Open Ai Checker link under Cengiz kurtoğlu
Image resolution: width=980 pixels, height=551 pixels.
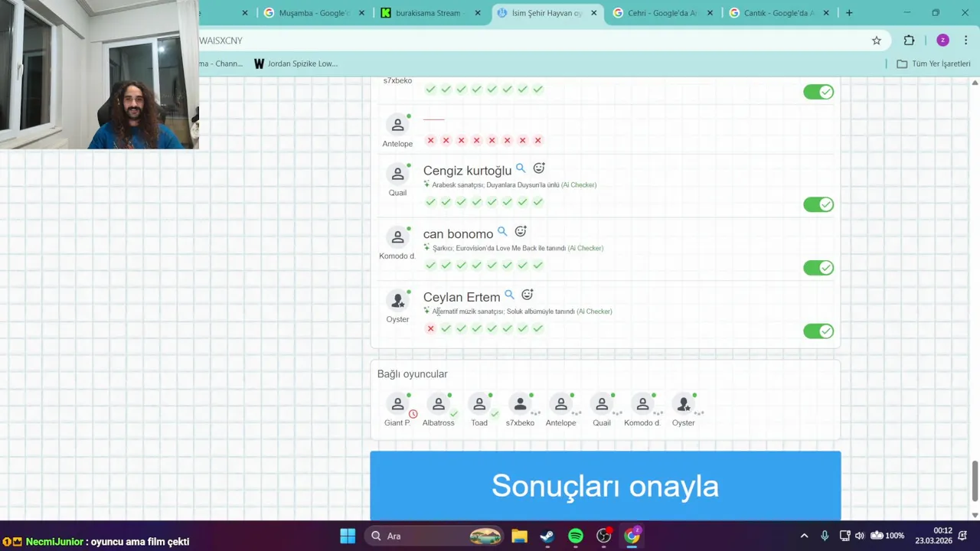[x=579, y=185]
